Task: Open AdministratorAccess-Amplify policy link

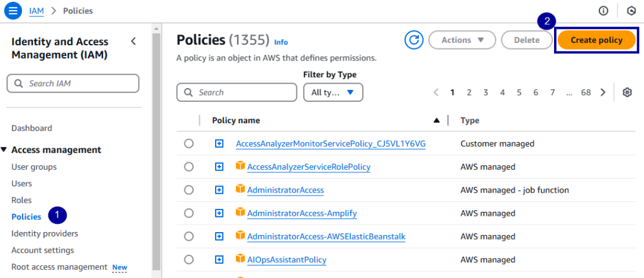Action: pyautogui.click(x=302, y=213)
